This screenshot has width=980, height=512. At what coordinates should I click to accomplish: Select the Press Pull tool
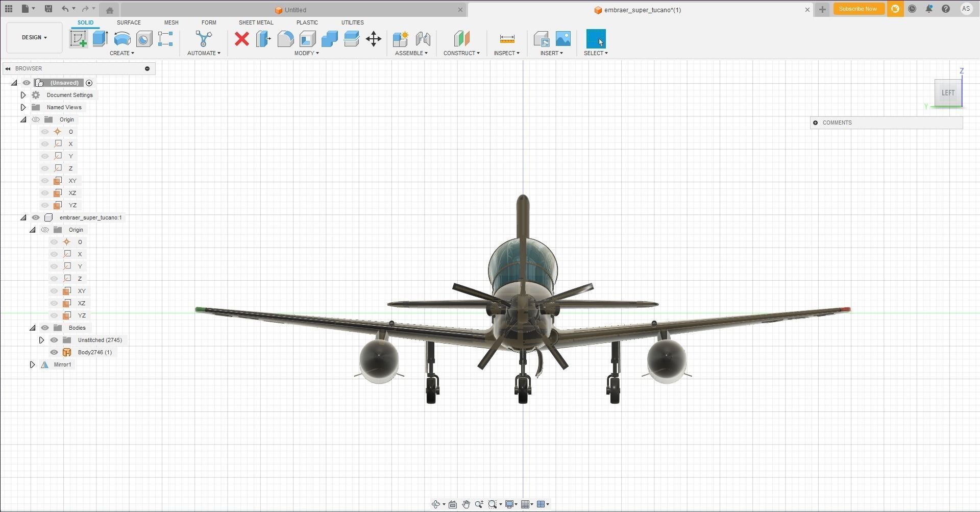point(263,39)
